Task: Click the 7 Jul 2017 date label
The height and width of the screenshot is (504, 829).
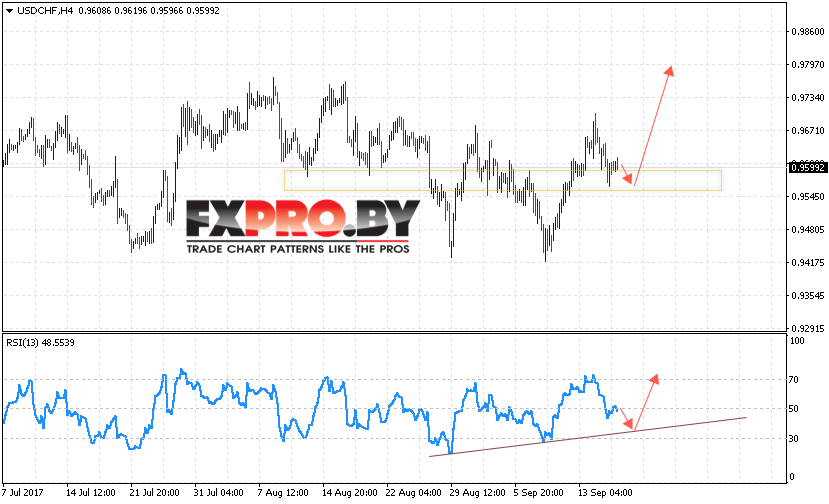Action: tap(23, 493)
